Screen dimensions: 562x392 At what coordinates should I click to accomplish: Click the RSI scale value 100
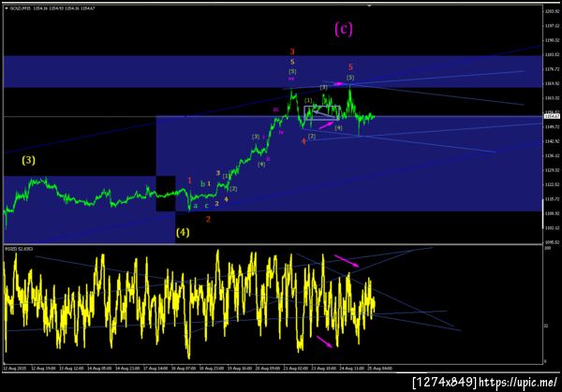click(547, 248)
